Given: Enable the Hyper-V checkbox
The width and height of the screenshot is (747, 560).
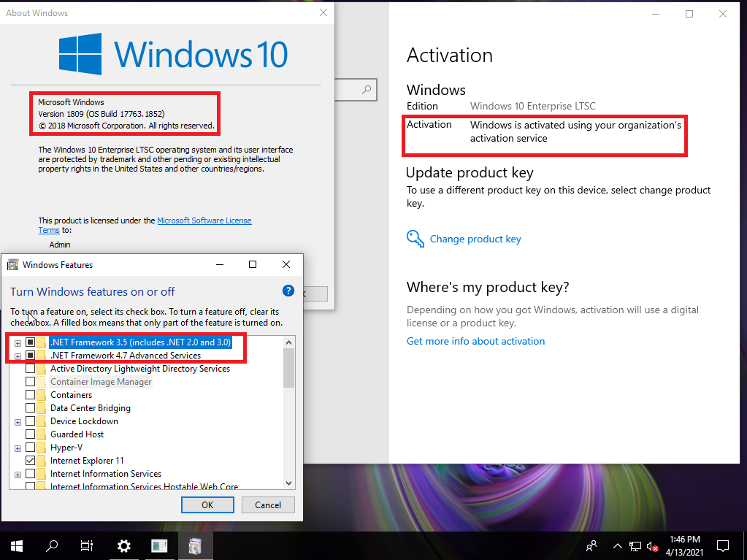Looking at the screenshot, I should pyautogui.click(x=30, y=447).
